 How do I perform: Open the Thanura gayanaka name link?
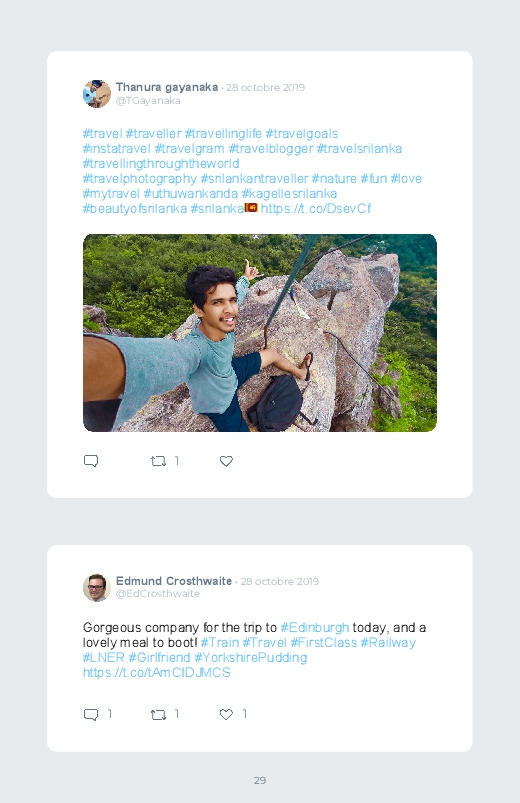(167, 87)
